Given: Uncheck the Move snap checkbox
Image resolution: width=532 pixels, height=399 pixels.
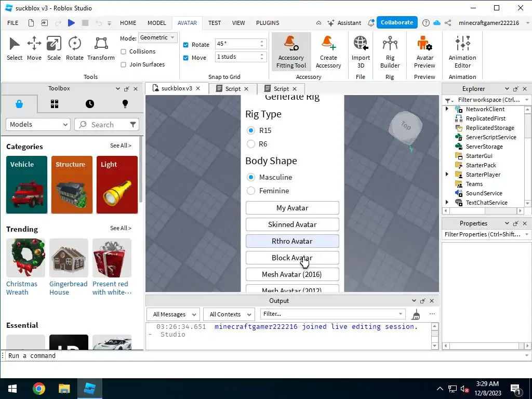Looking at the screenshot, I should pyautogui.click(x=185, y=58).
